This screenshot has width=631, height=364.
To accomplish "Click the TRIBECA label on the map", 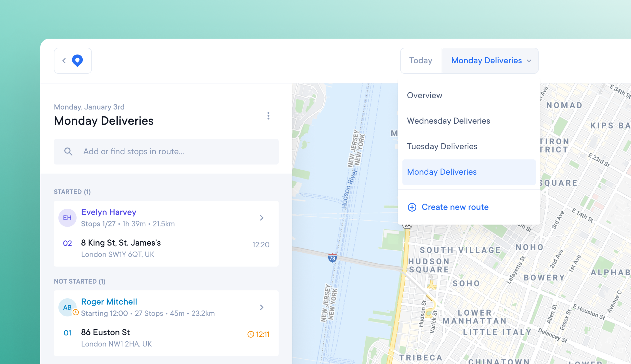I will point(421,358).
